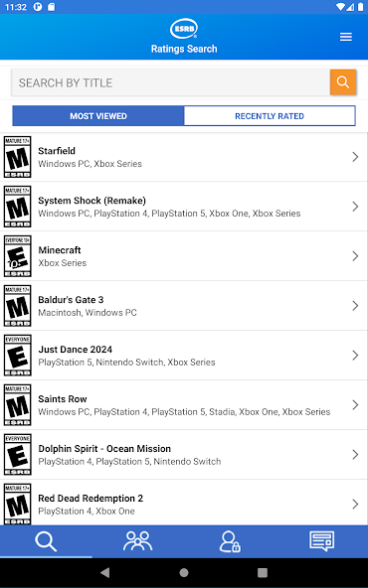368x588 pixels.
Task: Select the search icon in bottom navigation
Action: point(46,541)
